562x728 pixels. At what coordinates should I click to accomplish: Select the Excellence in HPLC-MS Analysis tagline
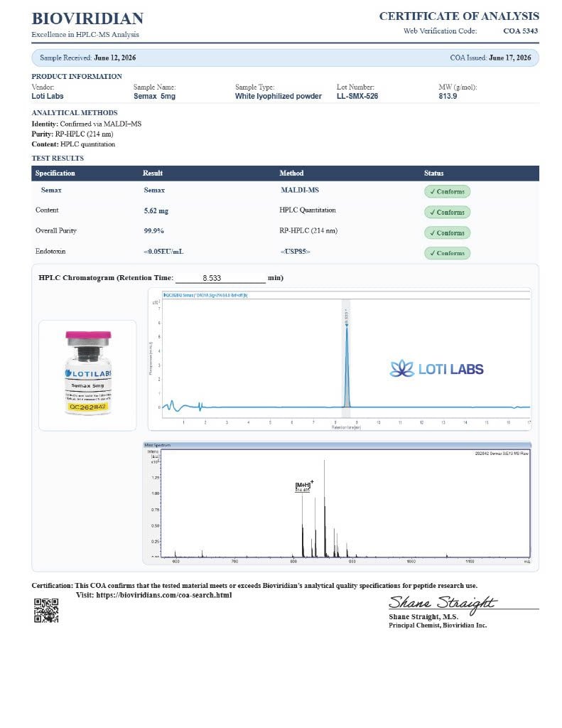click(x=85, y=34)
